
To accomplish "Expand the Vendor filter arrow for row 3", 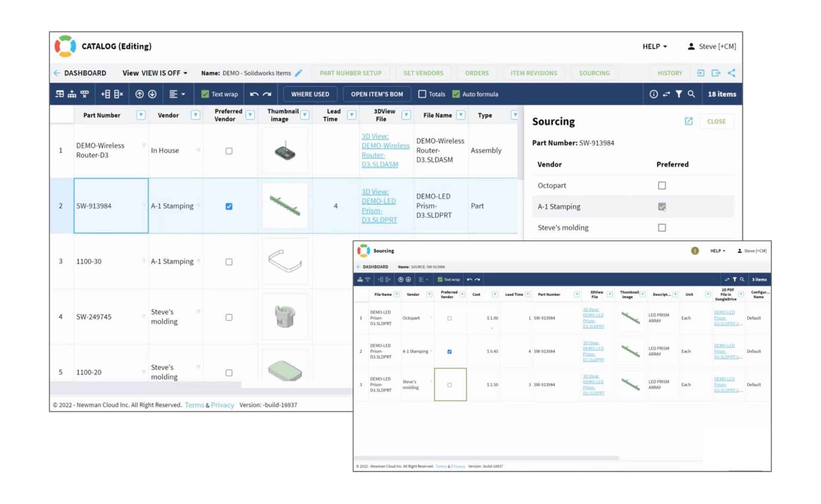I will [202, 260].
